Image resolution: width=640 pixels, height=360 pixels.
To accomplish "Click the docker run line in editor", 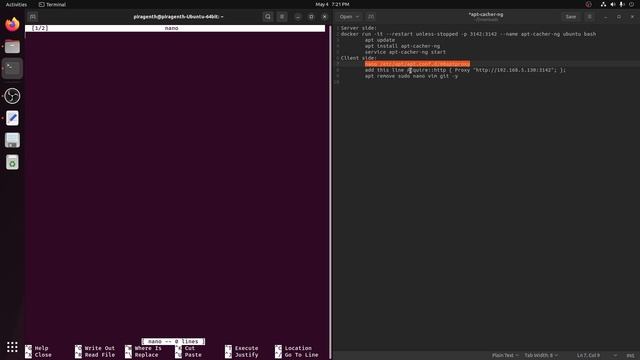I will tap(468, 34).
